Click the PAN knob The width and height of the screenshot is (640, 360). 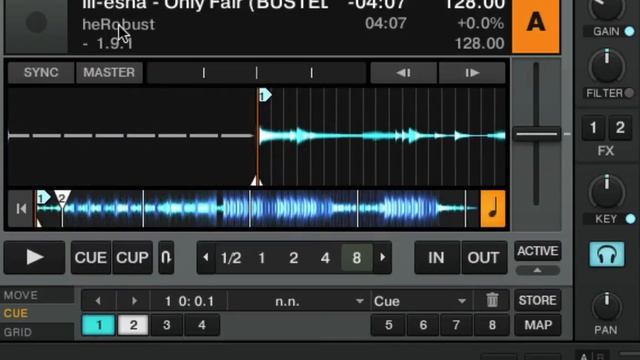click(607, 307)
